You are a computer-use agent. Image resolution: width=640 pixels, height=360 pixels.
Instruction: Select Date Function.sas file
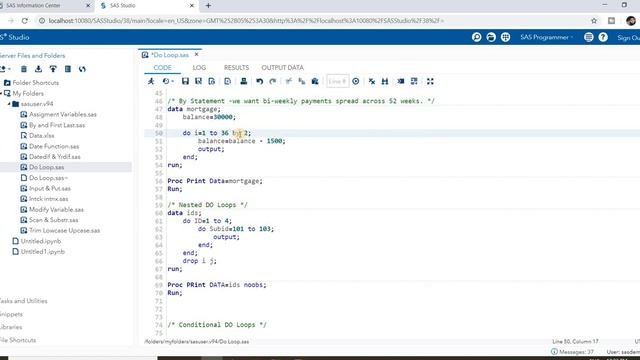click(54, 146)
